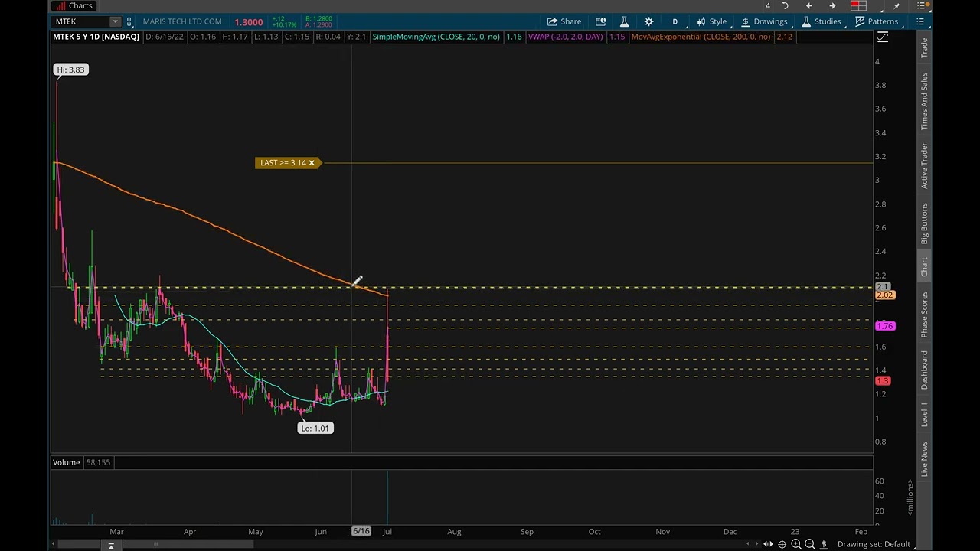This screenshot has width=980, height=551.
Task: Open the Share menu
Action: coord(563,21)
